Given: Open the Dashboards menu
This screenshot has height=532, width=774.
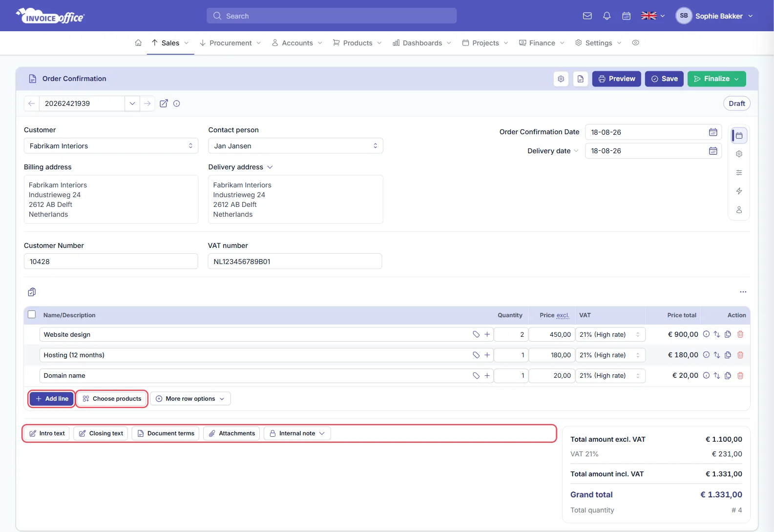Looking at the screenshot, I should [422, 43].
